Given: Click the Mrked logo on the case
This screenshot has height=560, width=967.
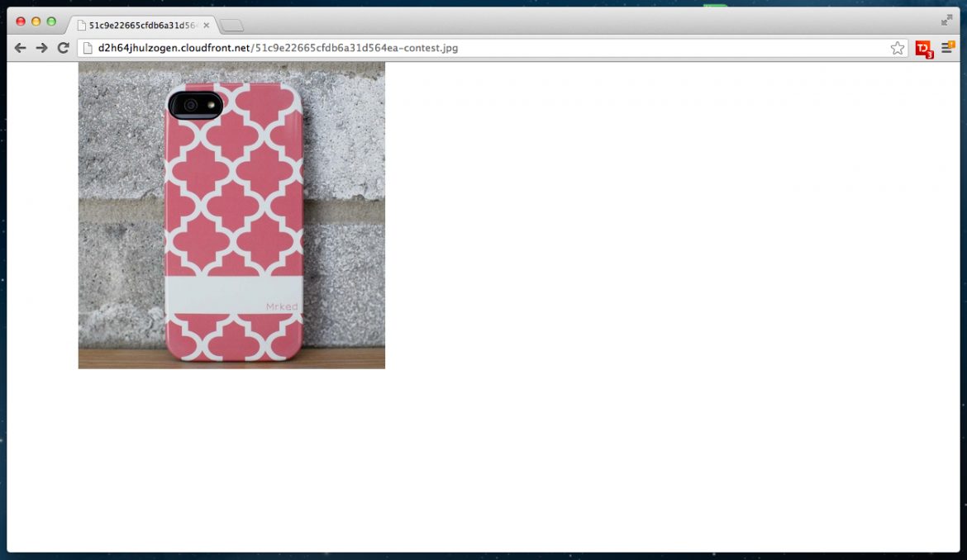Looking at the screenshot, I should [x=281, y=306].
